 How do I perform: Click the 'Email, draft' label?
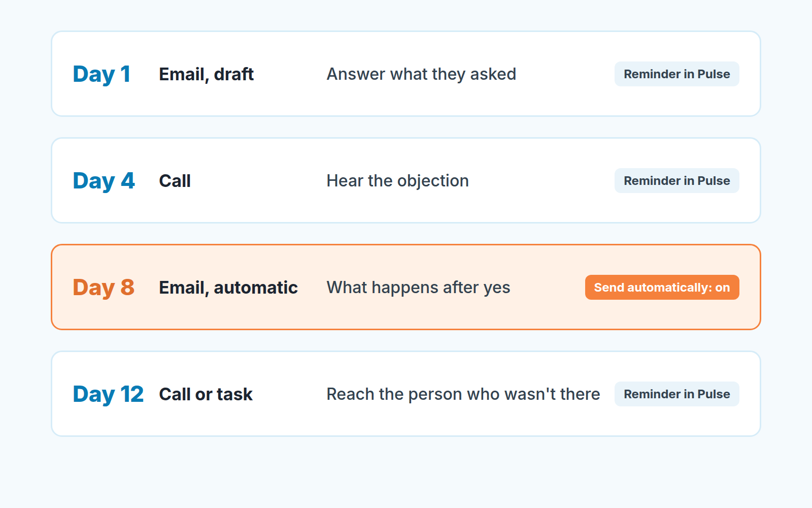[206, 74]
